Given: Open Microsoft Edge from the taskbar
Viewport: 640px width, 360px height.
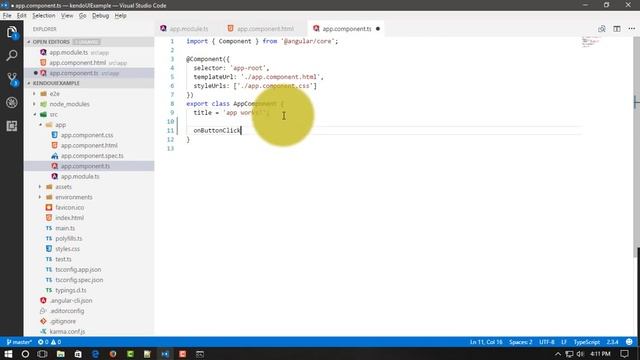Looking at the screenshot, I should point(96,354).
